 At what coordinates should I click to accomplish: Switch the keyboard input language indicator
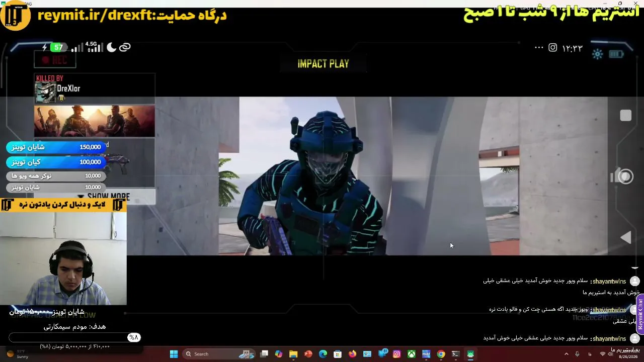pos(590,354)
